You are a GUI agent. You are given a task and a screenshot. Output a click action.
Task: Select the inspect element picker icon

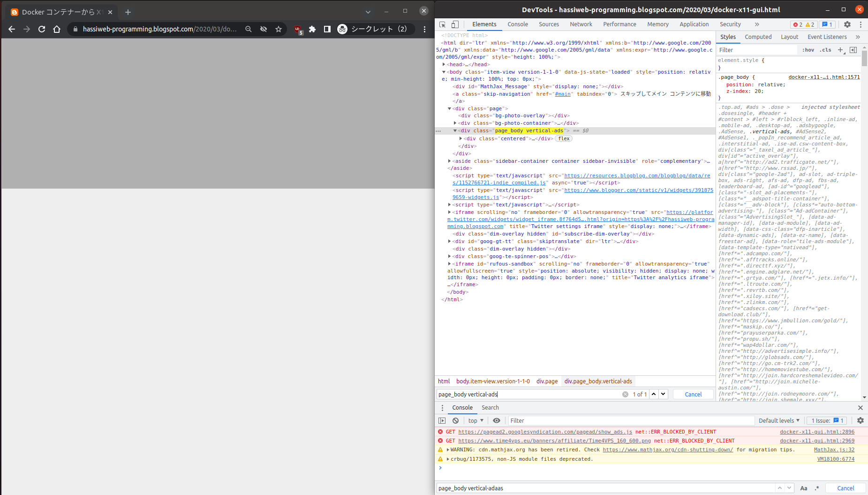pos(442,24)
